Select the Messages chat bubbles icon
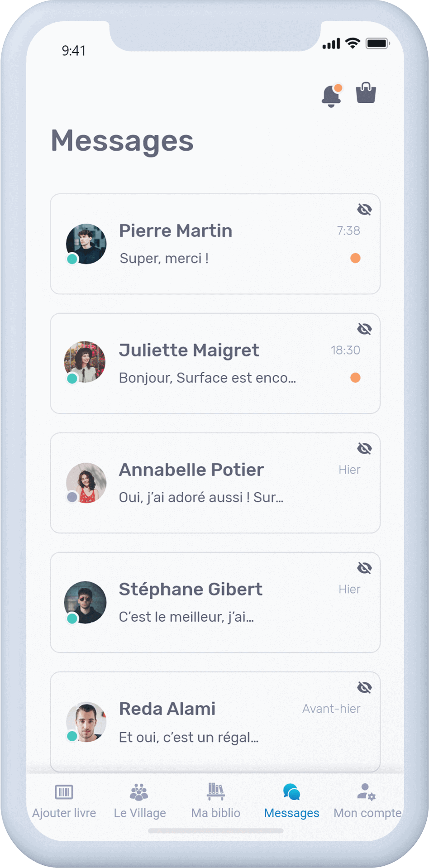This screenshot has height=868, width=429. (x=291, y=792)
